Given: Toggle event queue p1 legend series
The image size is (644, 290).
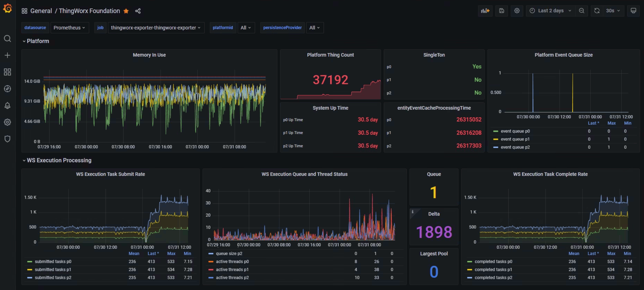Looking at the screenshot, I should pyautogui.click(x=515, y=139).
